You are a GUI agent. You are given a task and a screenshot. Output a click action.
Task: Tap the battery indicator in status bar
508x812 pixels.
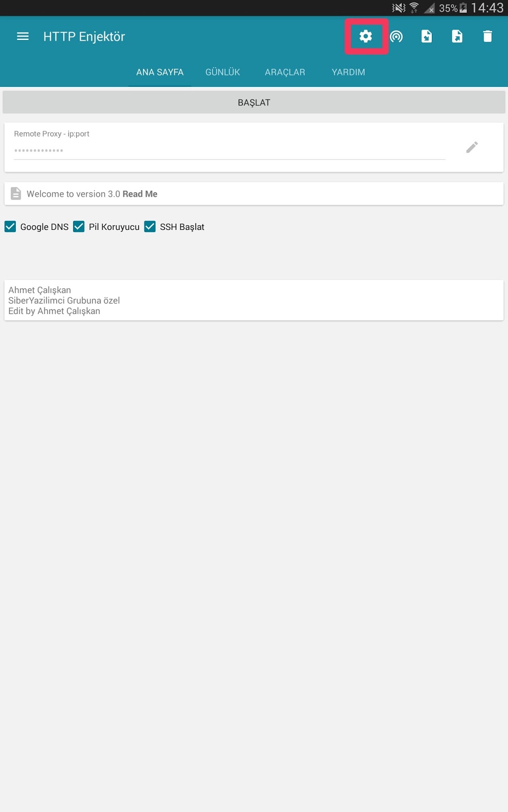coord(463,8)
